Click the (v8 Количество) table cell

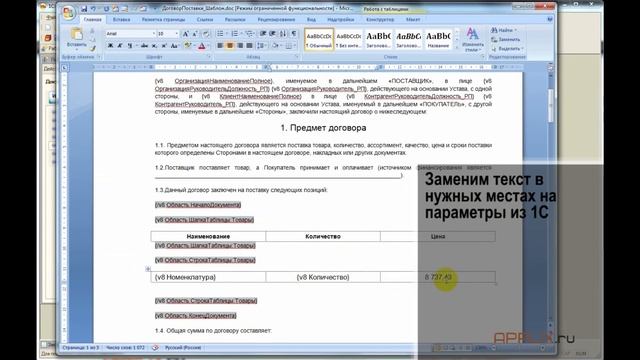click(323, 277)
